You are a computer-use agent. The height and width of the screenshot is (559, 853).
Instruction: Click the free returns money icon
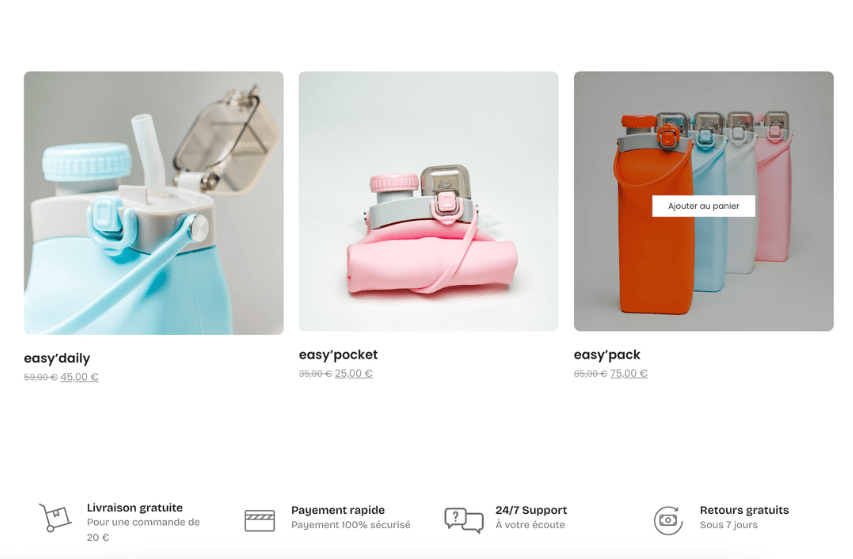668,520
